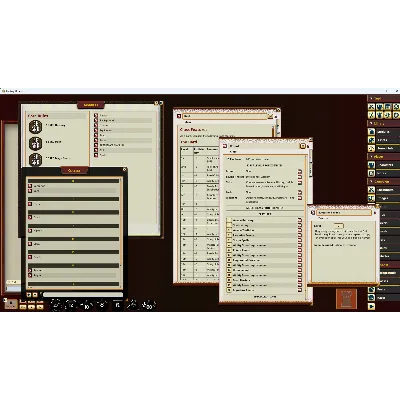400x400 pixels.
Task: Select the top round emblem in left window
Action: point(35,127)
